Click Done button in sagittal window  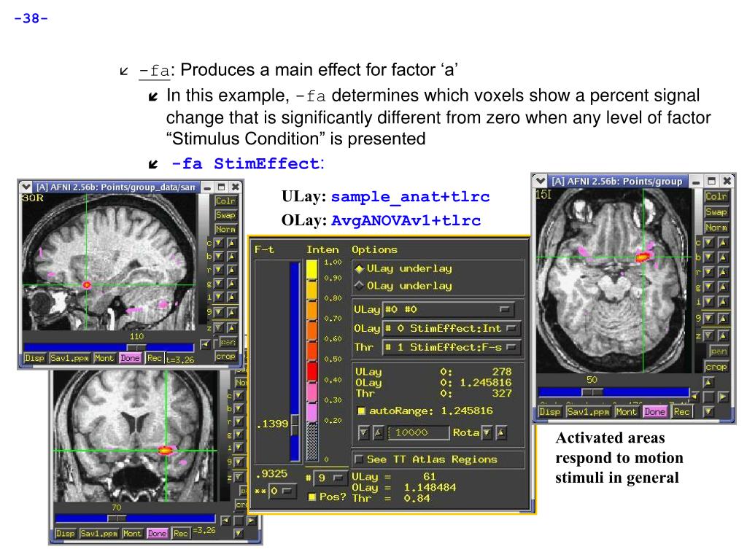[130, 358]
